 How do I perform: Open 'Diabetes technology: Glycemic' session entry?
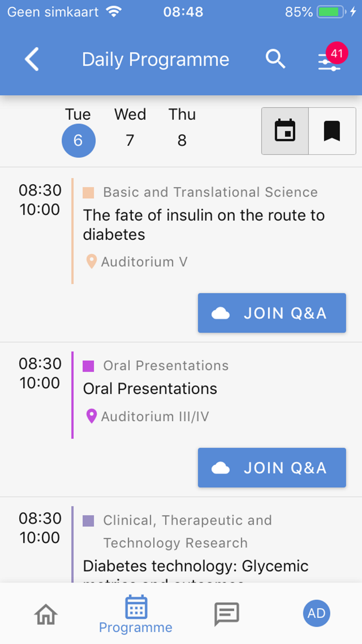coord(195,567)
